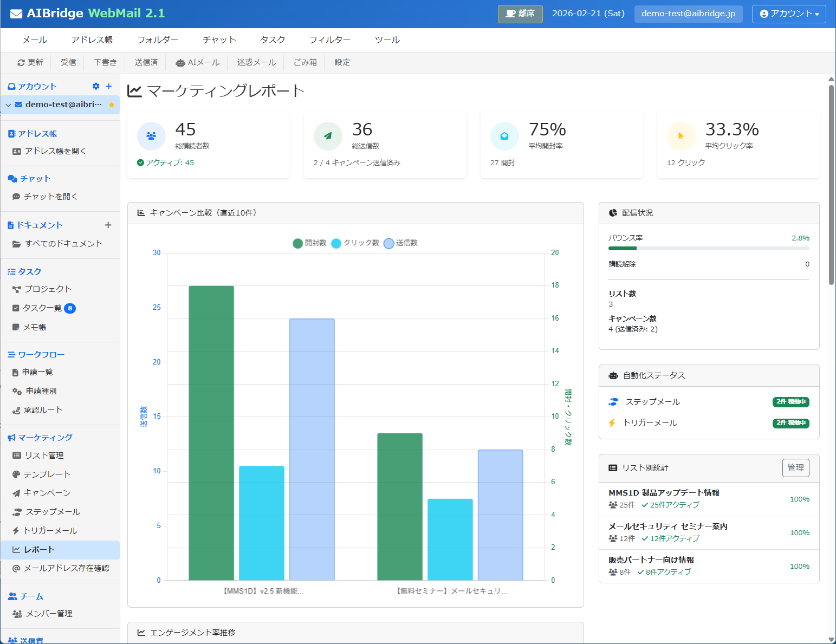Collapse the demo-test@aibridge.jp account entry
The height and width of the screenshot is (644, 836).
pos(8,105)
